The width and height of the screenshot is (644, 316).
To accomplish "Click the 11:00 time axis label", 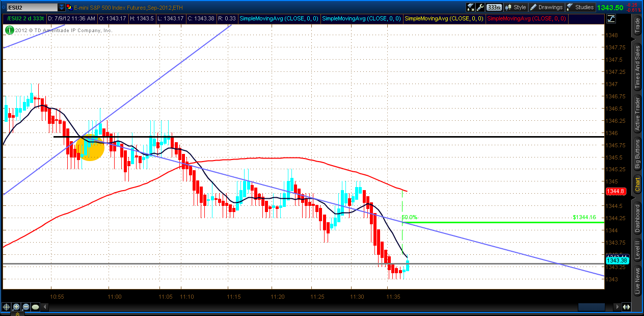I will coord(115,297).
